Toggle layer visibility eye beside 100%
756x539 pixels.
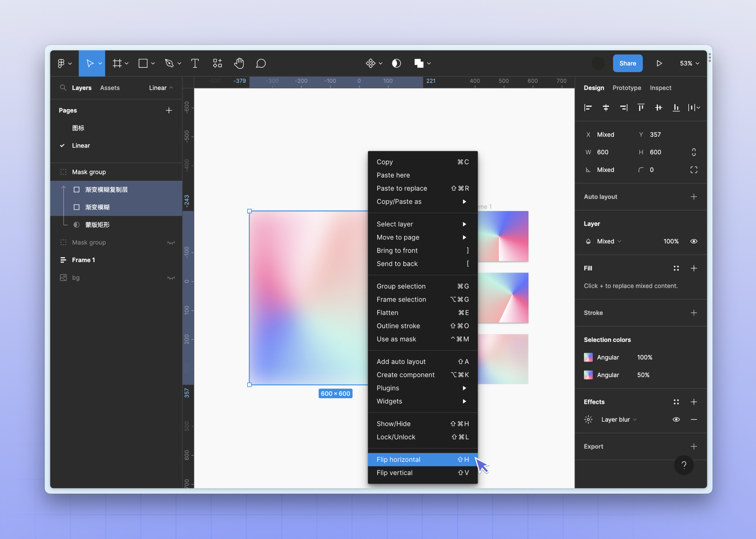(694, 241)
